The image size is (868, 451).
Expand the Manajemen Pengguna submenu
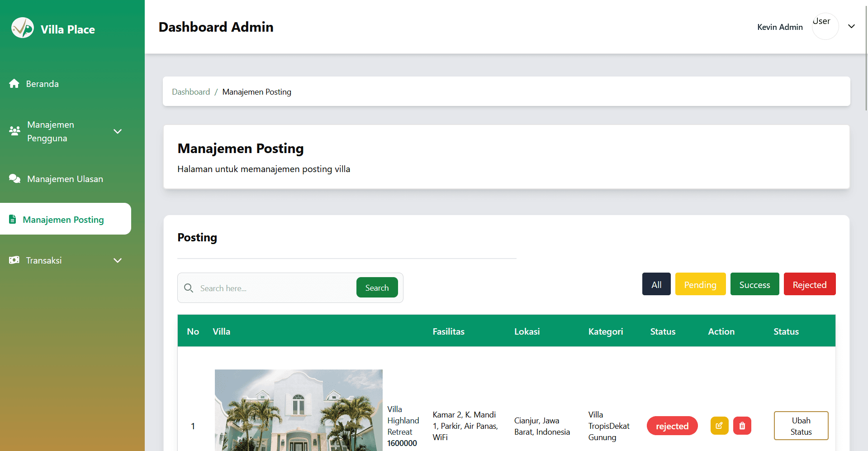(118, 131)
